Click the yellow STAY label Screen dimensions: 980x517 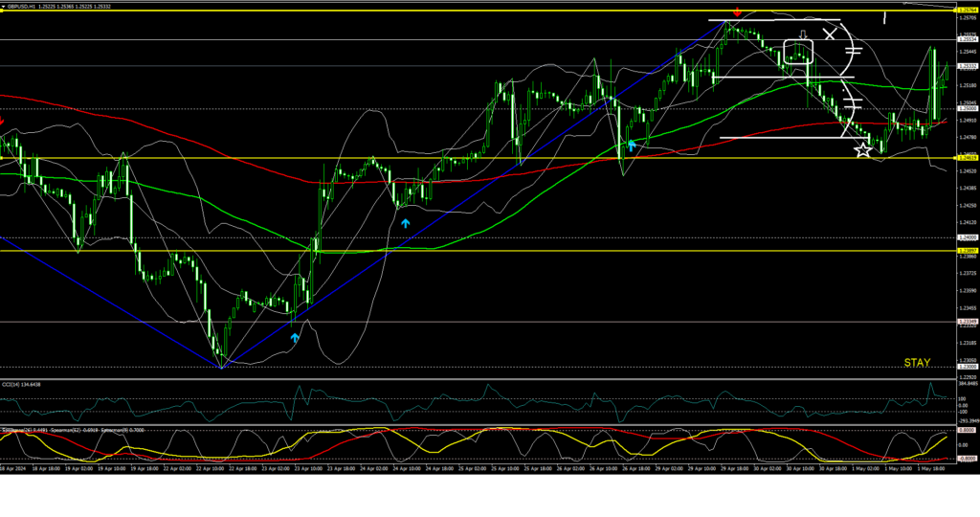917,363
